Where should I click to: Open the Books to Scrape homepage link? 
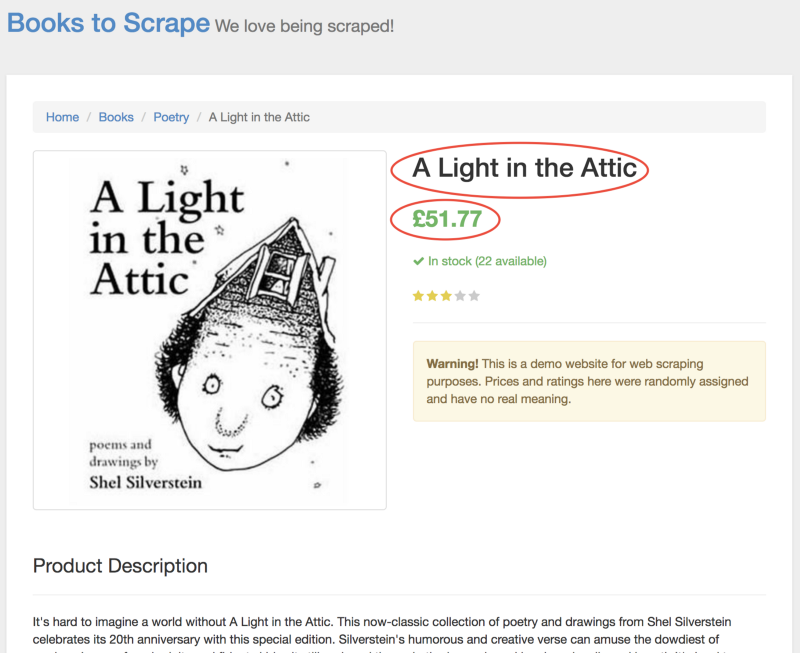click(108, 23)
